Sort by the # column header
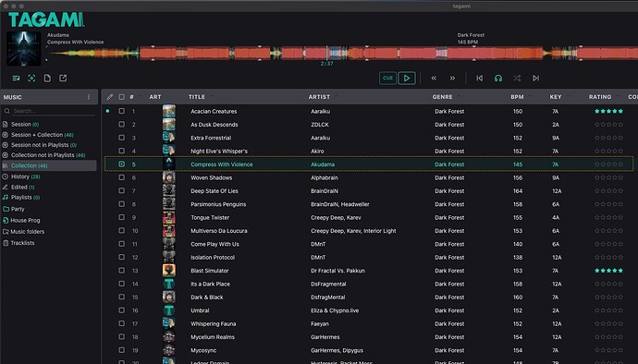The image size is (638, 364). pyautogui.click(x=131, y=97)
